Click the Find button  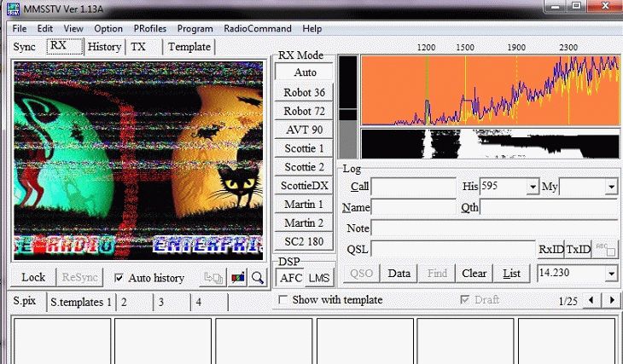(437, 274)
